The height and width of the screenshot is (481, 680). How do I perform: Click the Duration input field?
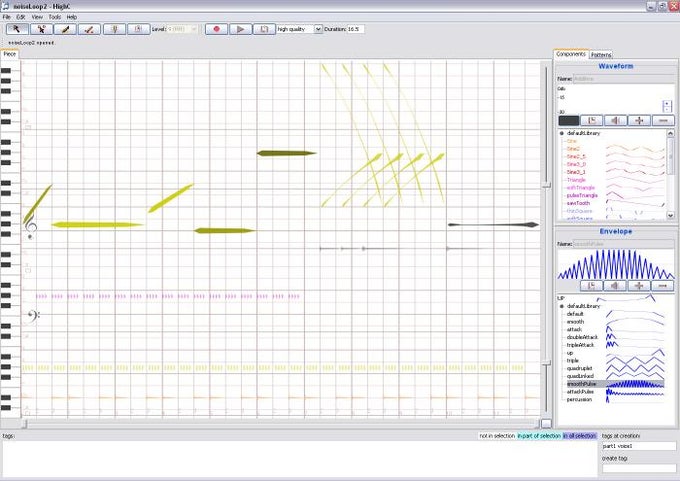coord(355,29)
